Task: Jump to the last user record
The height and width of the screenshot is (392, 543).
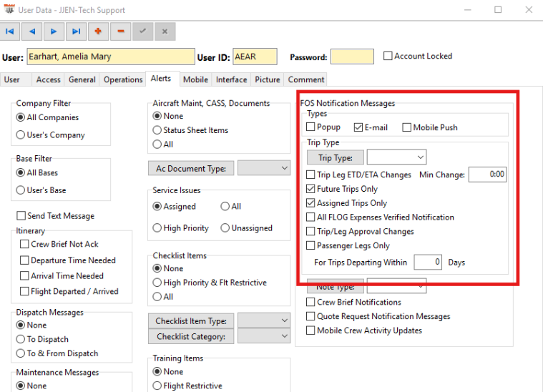Action: [x=76, y=31]
